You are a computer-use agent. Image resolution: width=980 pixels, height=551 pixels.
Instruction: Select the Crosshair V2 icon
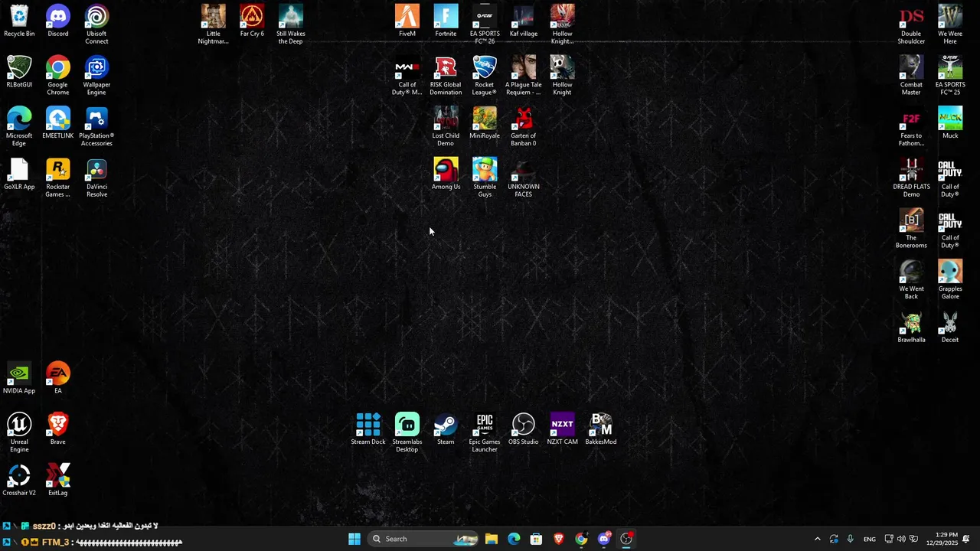click(x=19, y=481)
